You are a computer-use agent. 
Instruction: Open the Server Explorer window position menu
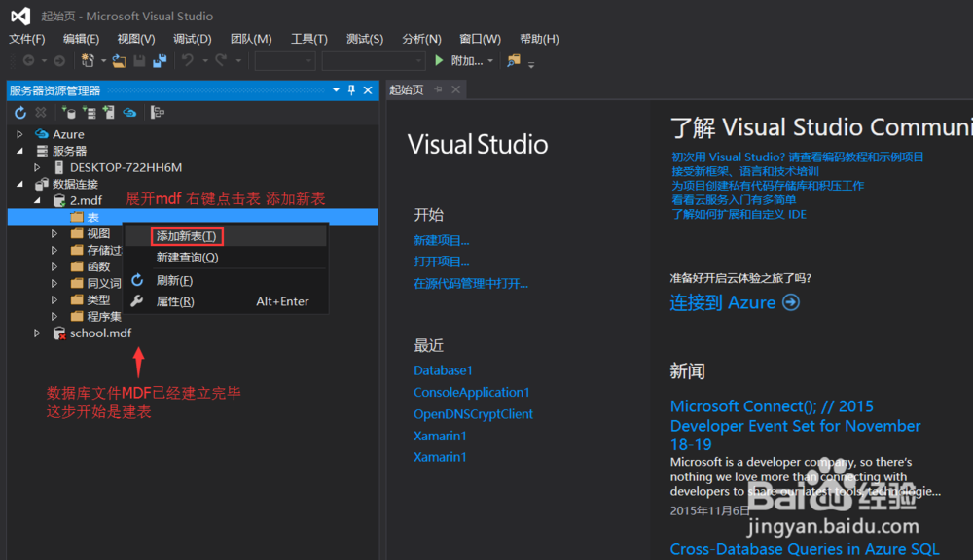click(x=336, y=90)
